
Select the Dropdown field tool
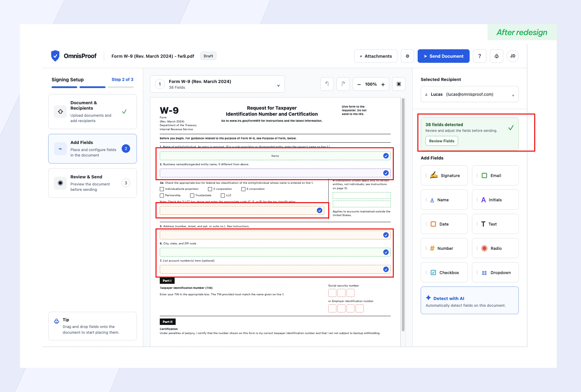pyautogui.click(x=495, y=272)
